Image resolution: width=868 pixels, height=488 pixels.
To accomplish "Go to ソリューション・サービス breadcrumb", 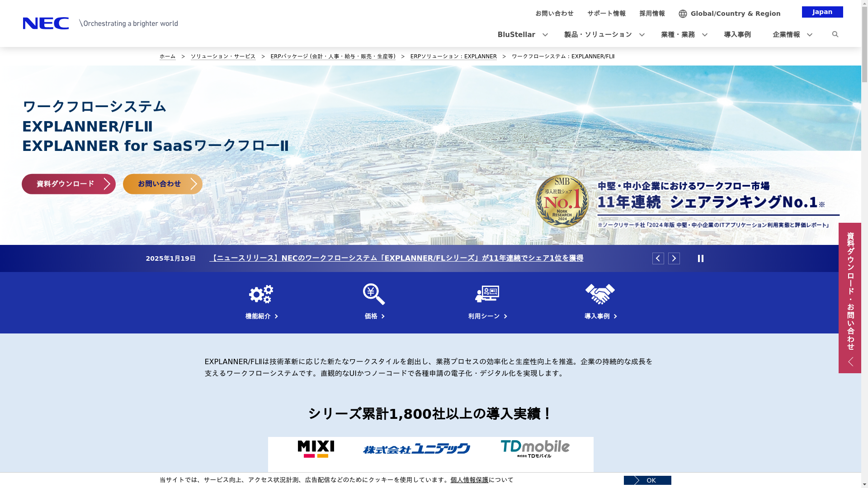I will coord(223,56).
